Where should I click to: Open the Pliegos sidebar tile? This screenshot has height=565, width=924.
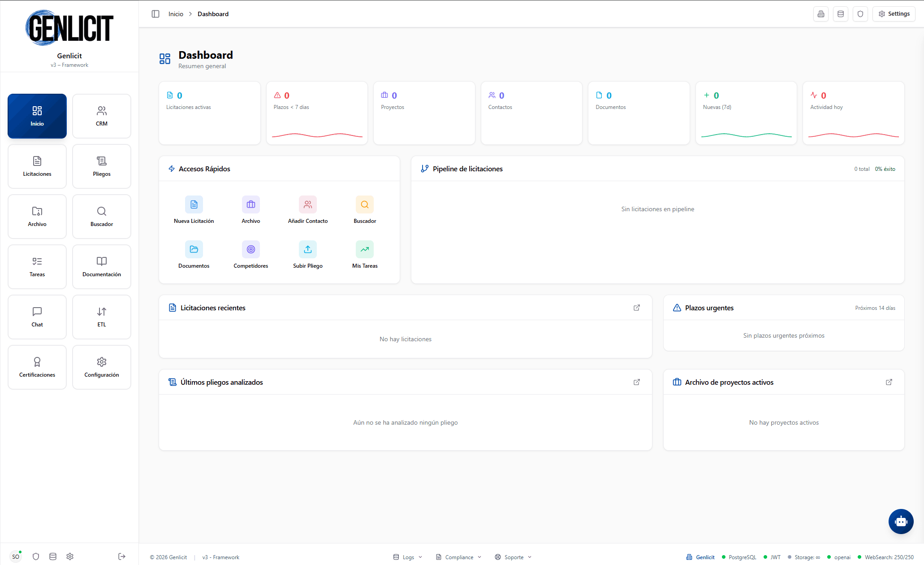click(102, 166)
